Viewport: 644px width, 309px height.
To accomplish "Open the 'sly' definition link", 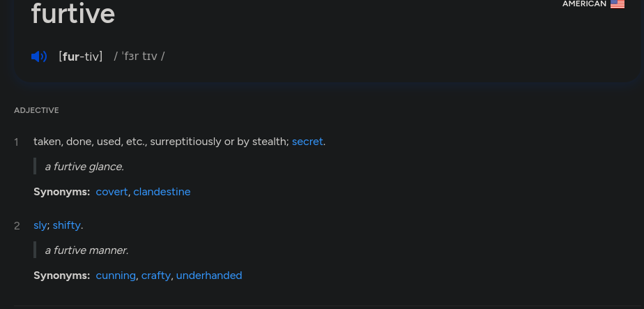I will pyautogui.click(x=40, y=225).
